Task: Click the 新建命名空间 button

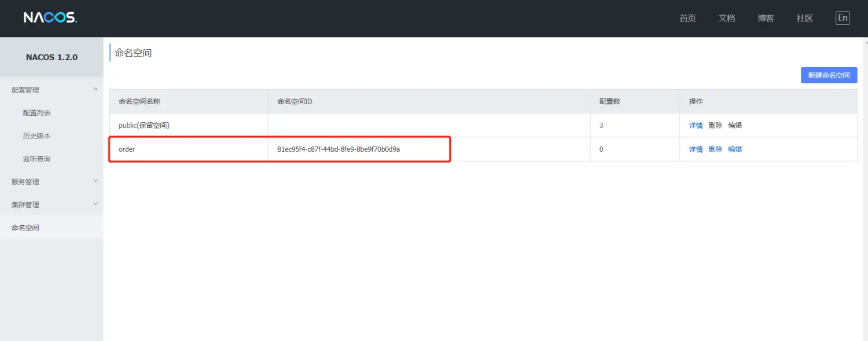Action: 829,75
